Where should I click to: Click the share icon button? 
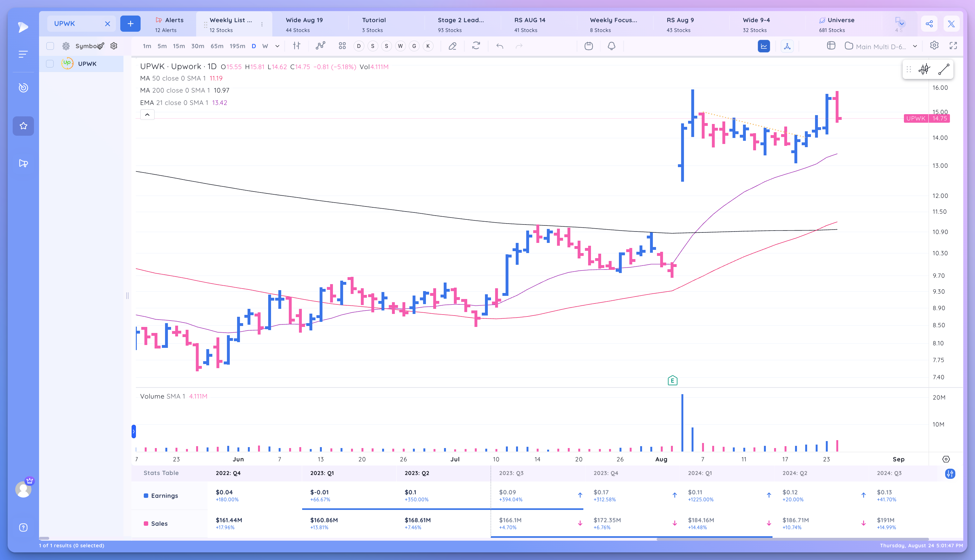tap(929, 24)
